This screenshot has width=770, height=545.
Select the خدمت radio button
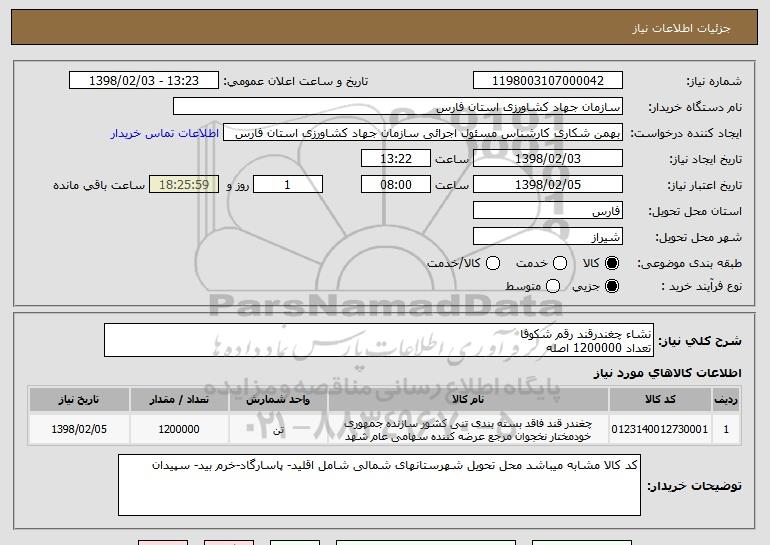tap(560, 263)
